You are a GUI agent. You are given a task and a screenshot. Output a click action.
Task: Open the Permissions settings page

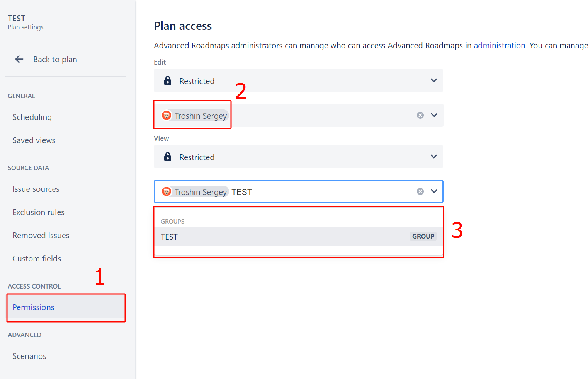tap(33, 307)
